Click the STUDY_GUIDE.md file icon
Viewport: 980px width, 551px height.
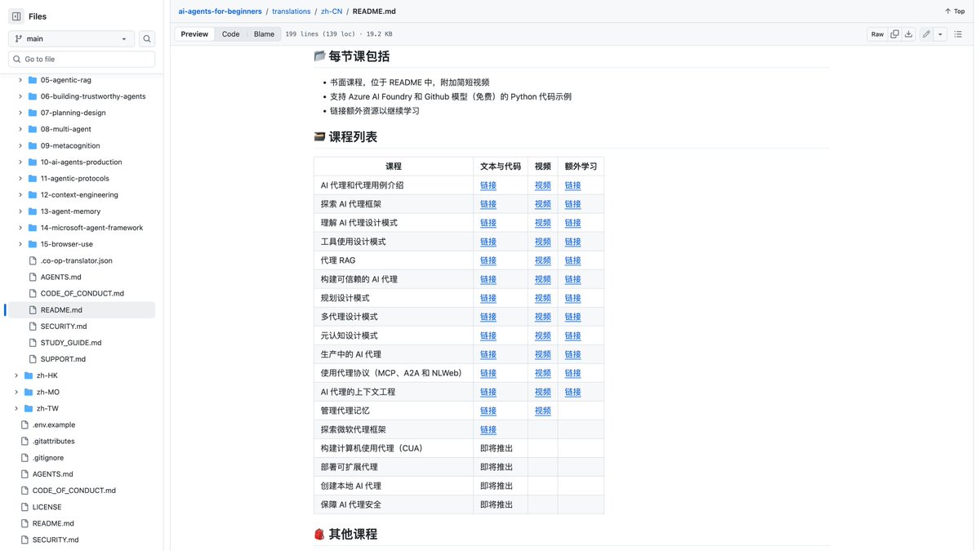click(33, 343)
